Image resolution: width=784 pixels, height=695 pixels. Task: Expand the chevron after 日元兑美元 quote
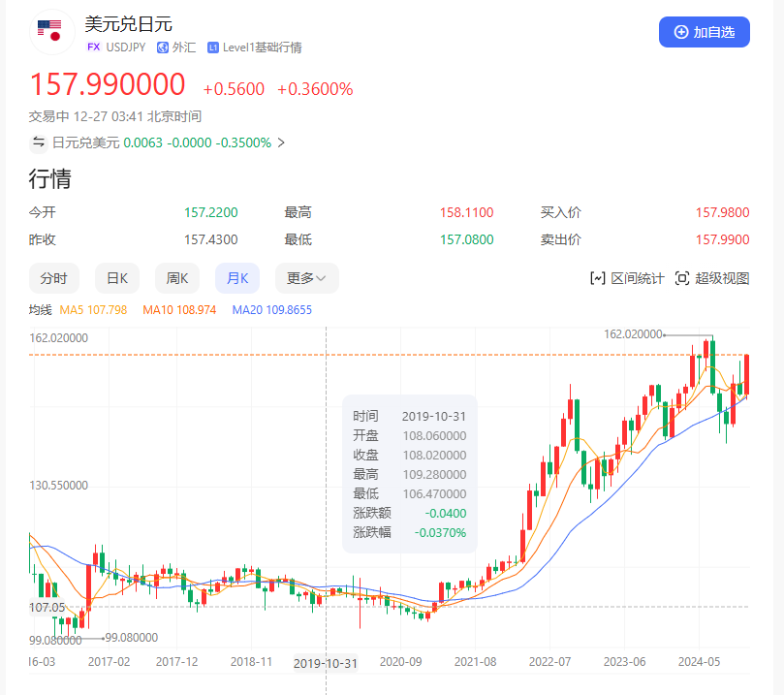point(281,142)
